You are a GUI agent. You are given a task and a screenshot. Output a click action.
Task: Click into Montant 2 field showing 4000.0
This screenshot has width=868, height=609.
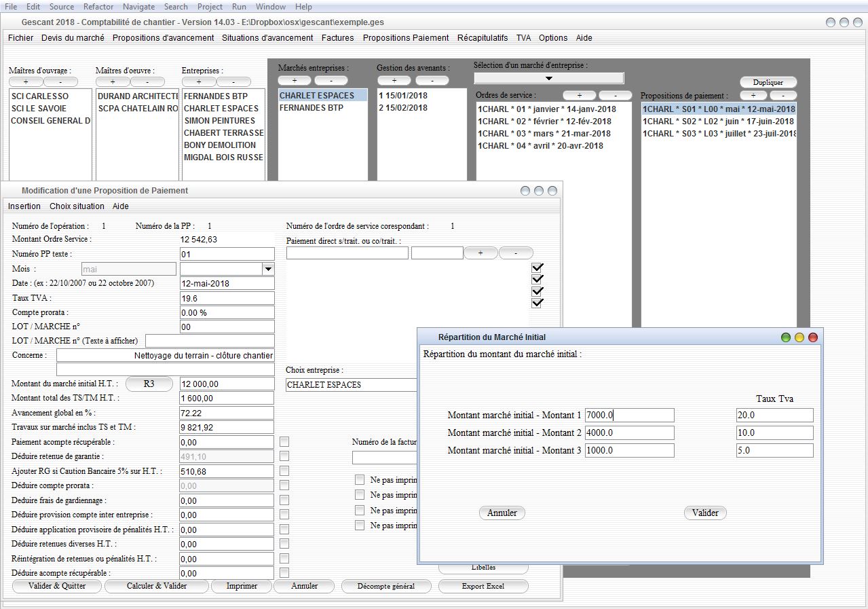630,432
